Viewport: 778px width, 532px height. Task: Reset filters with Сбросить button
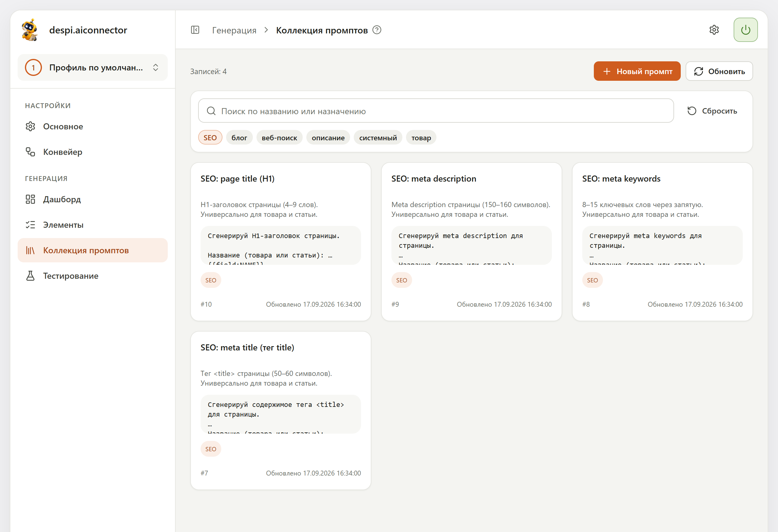712,111
